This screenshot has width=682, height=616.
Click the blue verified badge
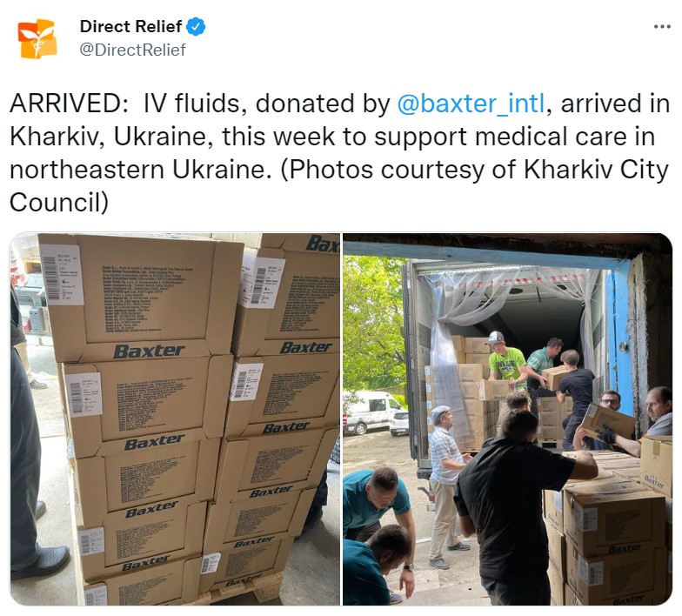click(x=197, y=26)
